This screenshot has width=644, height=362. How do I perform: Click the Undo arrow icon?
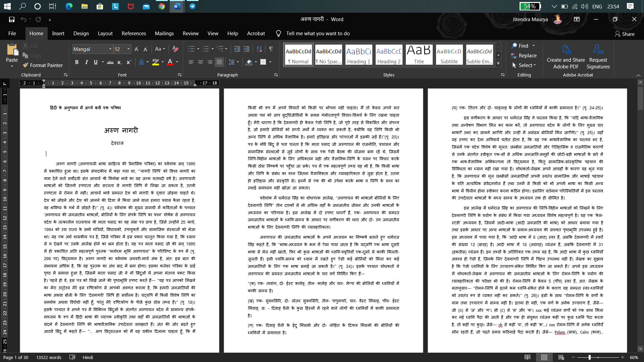(x=23, y=19)
